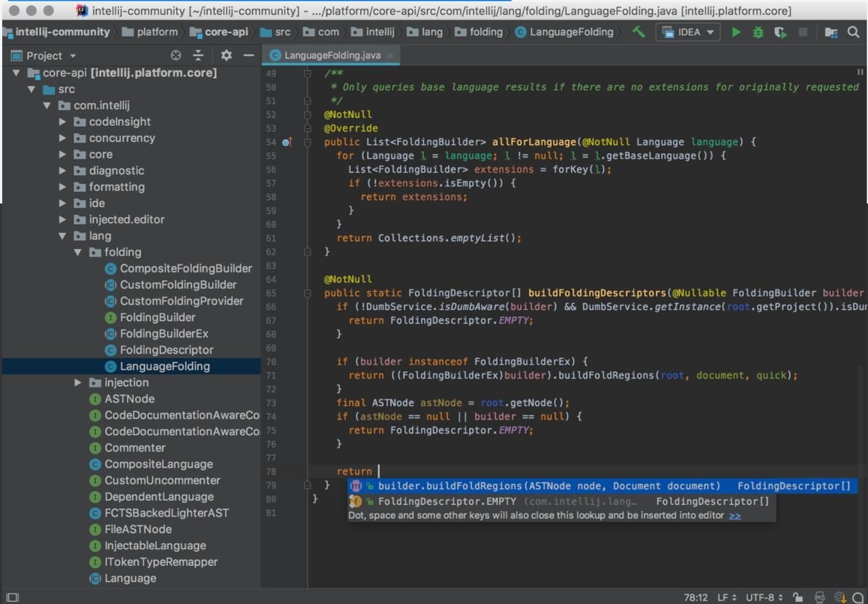Toggle the file read-only lock icon
Screen dimensions: 868x604
click(798, 597)
